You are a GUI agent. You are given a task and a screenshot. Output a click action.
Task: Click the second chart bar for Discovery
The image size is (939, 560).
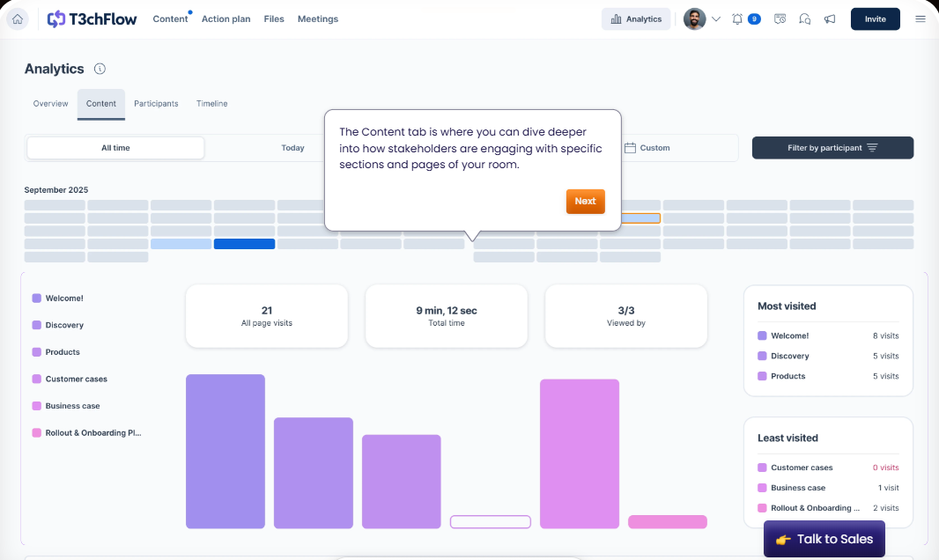tap(314, 473)
